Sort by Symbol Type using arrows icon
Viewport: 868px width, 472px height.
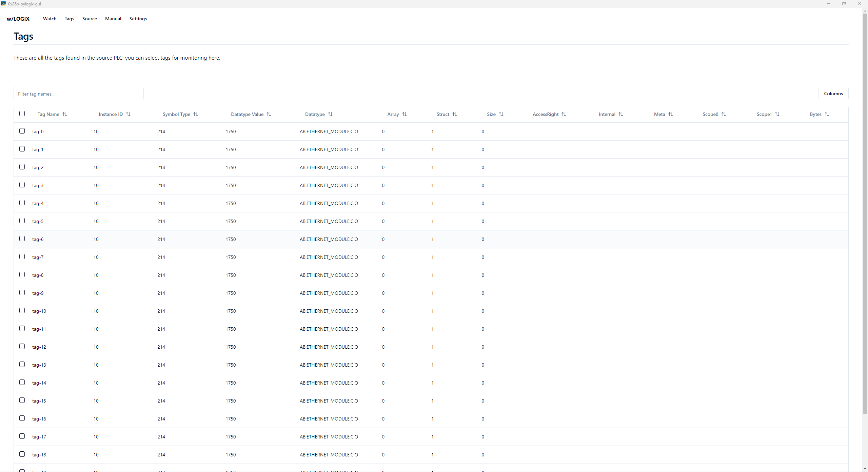[196, 114]
